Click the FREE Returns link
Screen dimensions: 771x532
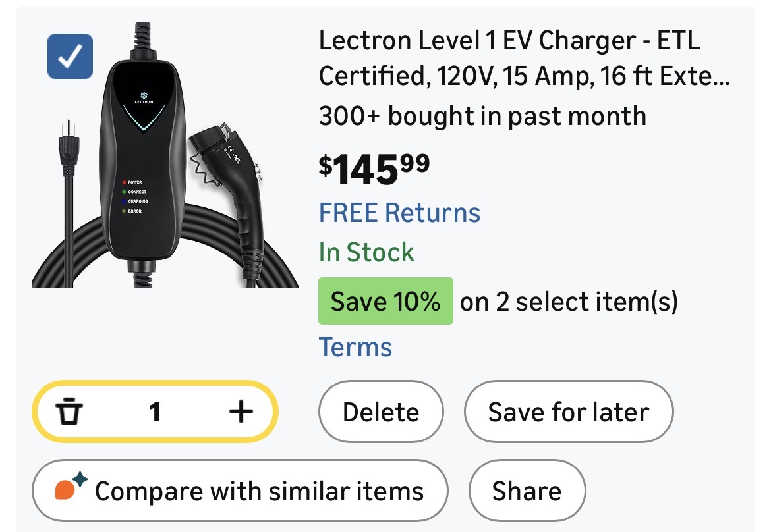(x=399, y=213)
